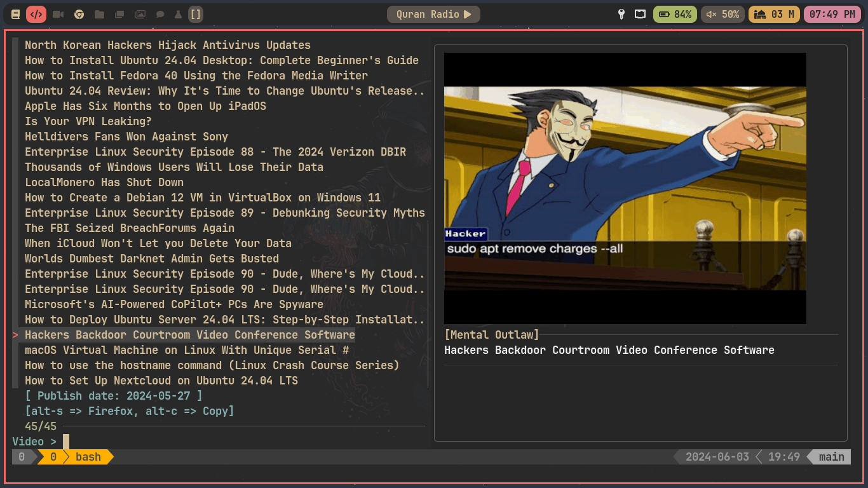Open the prayer time widget showing 03 M
The height and width of the screenshot is (488, 868).
pos(774,14)
